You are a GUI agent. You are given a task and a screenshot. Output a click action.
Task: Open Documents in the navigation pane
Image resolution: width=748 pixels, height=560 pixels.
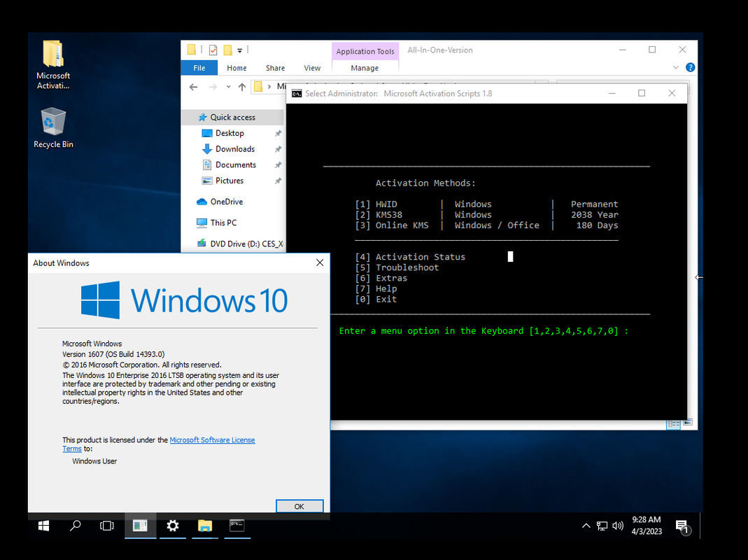236,164
